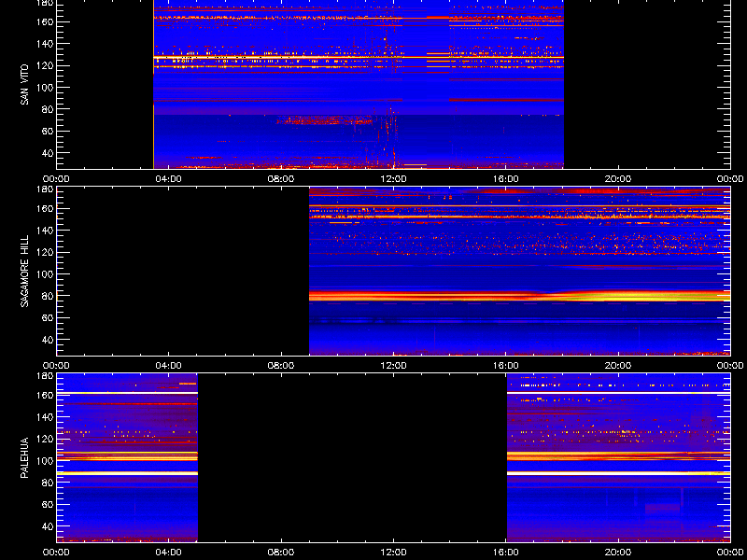The image size is (747, 560).
Task: Click 120 on the San Vito frequency axis
Action: 44,65
